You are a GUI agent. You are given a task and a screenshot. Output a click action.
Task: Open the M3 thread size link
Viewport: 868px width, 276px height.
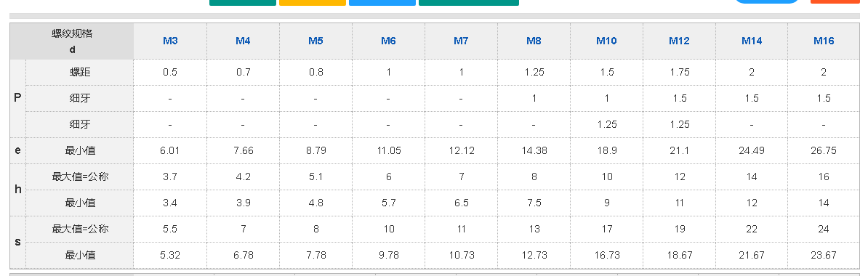(x=170, y=41)
